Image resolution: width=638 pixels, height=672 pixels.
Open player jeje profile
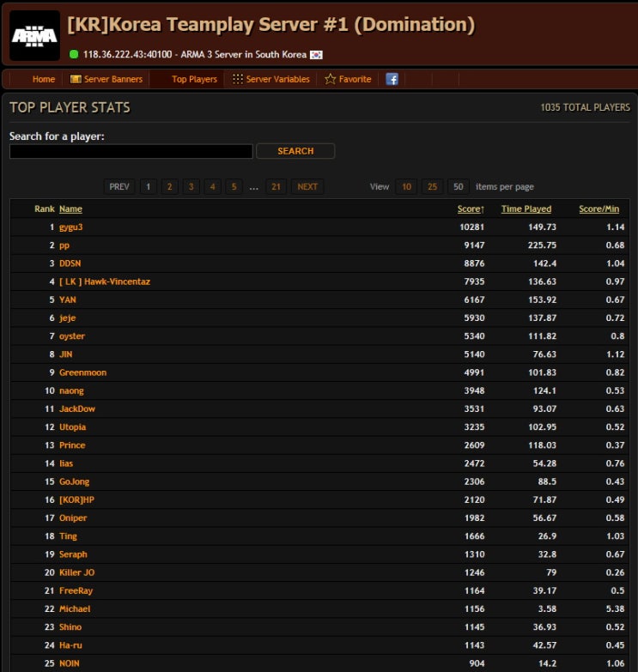click(67, 318)
